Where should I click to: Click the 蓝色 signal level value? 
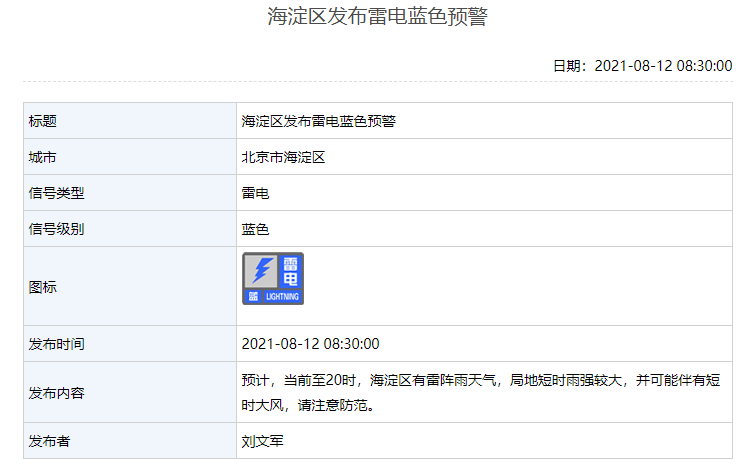point(256,229)
